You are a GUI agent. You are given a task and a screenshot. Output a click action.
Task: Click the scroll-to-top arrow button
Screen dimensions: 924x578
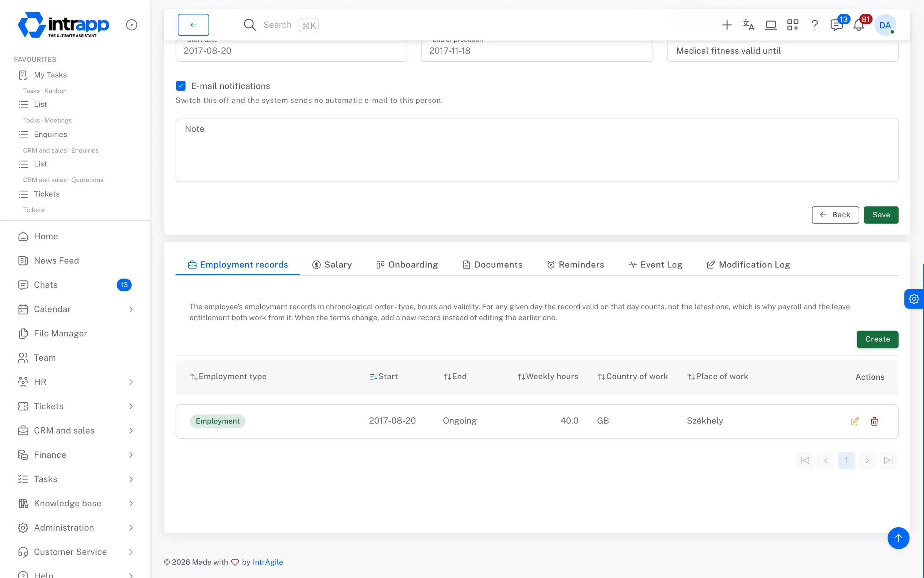898,538
